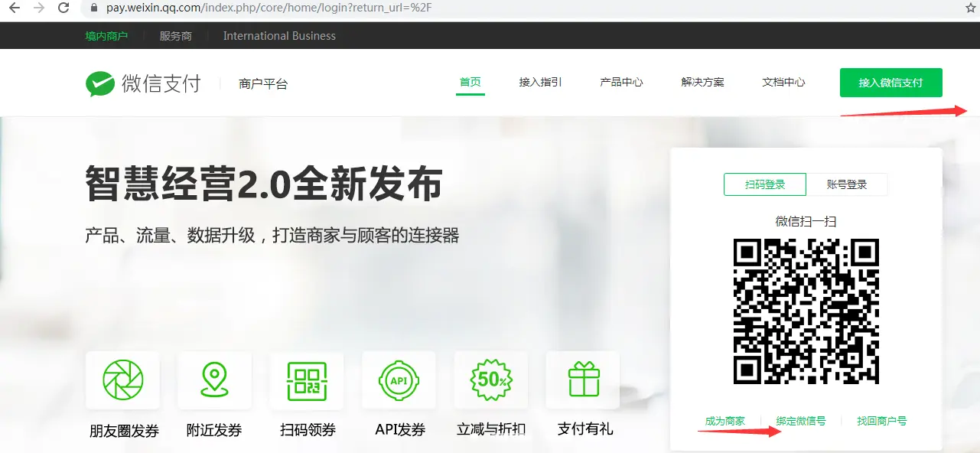This screenshot has width=980, height=453.
Task: Click the login QR code image
Action: [x=806, y=312]
